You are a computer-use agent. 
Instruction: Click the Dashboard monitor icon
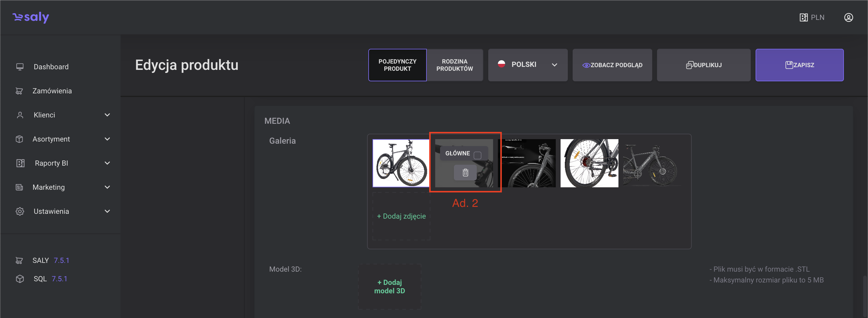20,67
